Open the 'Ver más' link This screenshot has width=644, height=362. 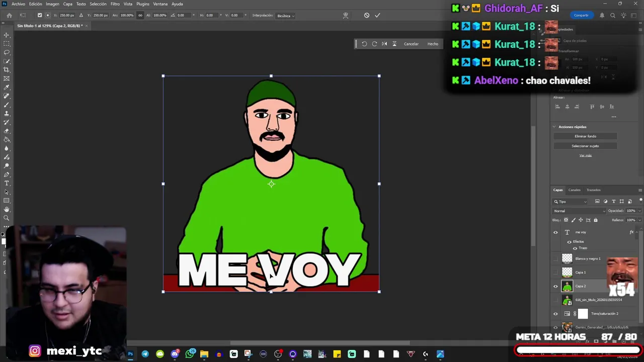coord(585,155)
